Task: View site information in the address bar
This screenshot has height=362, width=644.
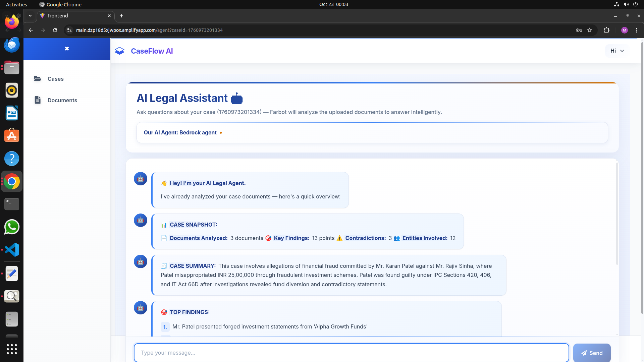Action: 69,30
